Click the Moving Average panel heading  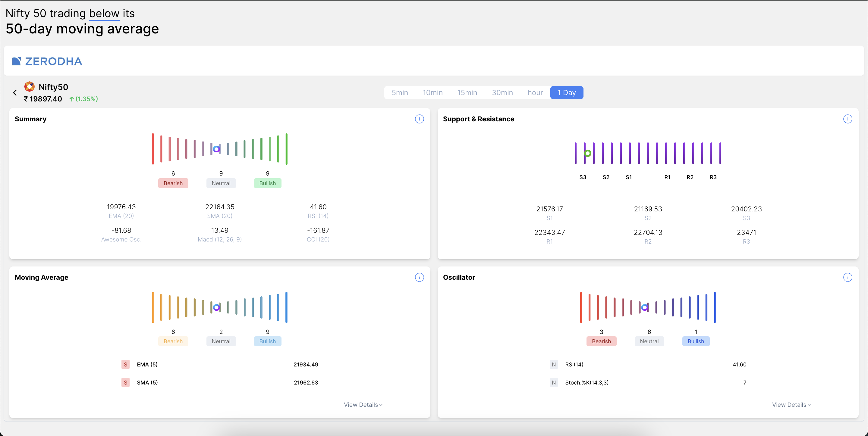pyautogui.click(x=42, y=277)
